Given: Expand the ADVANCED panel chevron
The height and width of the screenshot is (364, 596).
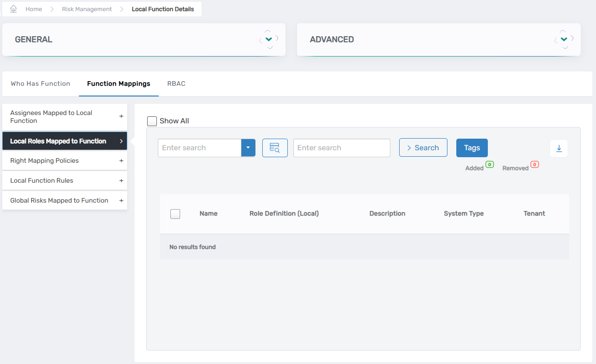Looking at the screenshot, I should tap(564, 39).
